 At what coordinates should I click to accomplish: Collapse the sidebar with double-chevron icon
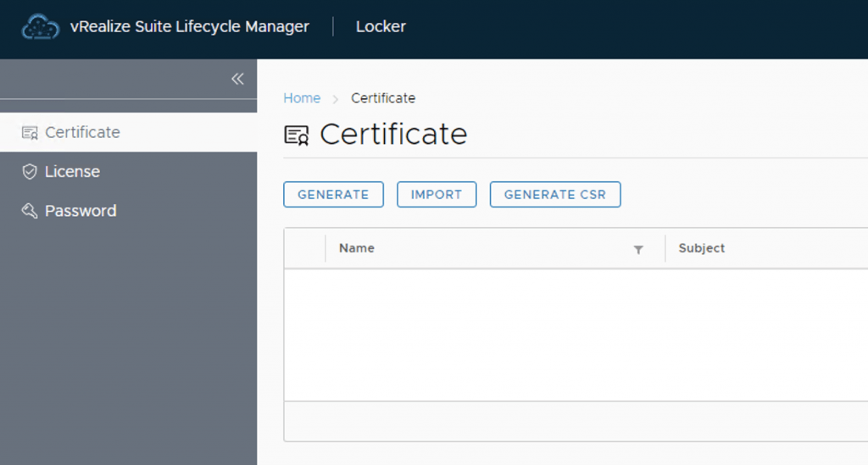(237, 79)
